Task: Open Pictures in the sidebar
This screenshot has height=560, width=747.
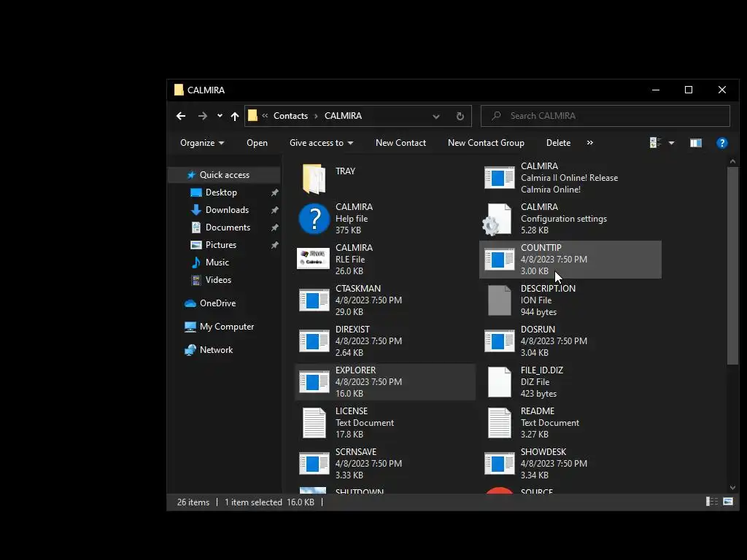Action: pos(220,245)
